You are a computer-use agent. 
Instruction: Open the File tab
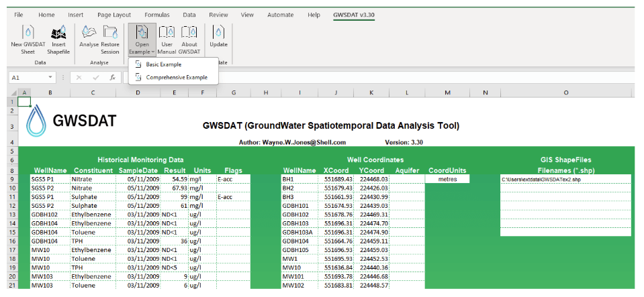[19, 15]
